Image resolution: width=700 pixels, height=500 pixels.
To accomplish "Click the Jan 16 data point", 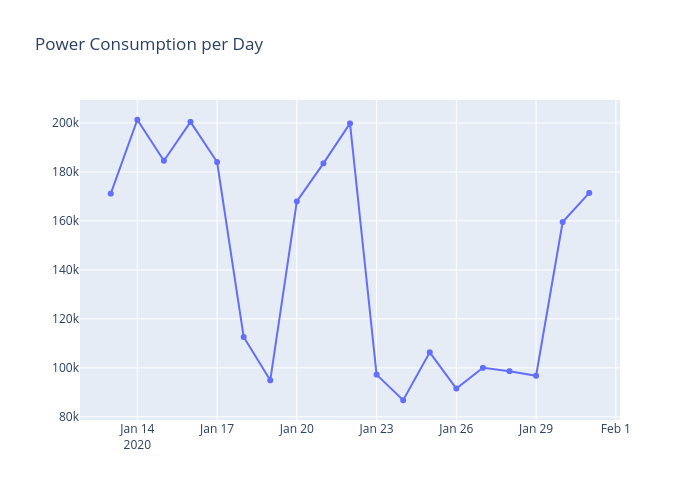I will click(190, 122).
